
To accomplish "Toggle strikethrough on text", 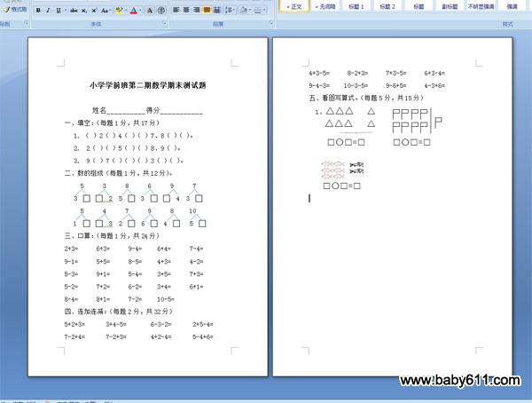I will click(74, 11).
